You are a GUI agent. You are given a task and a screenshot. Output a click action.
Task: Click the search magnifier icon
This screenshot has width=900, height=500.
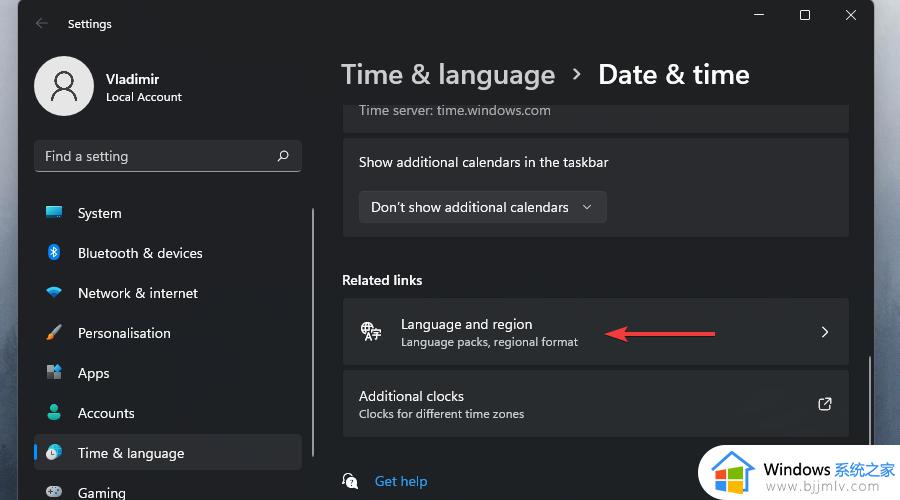coord(283,156)
